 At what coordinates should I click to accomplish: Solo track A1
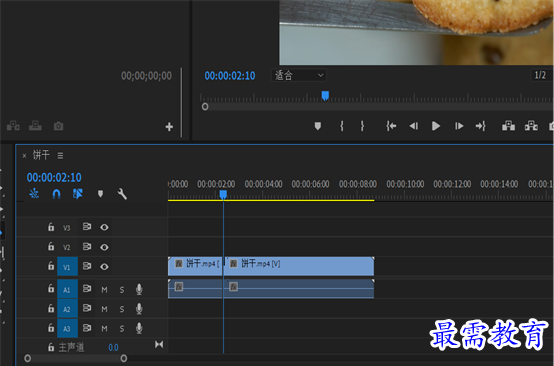tap(122, 290)
